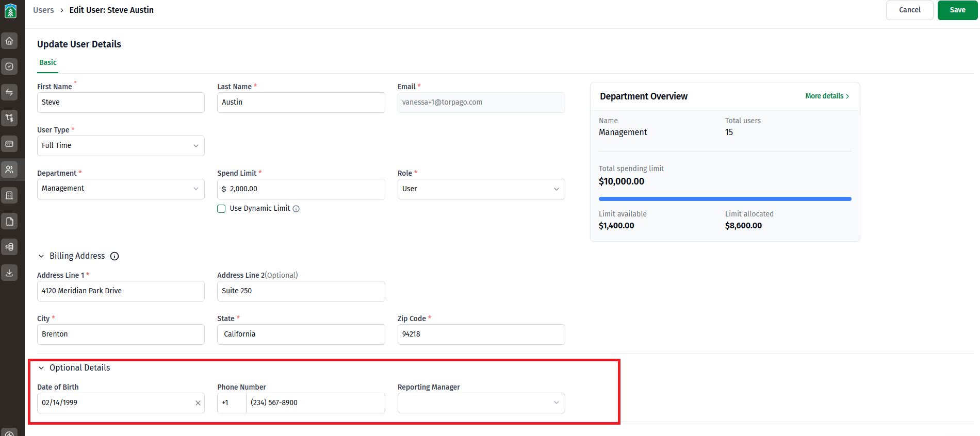Open the cards sidebar icon
Viewport: 980px width, 436px height.
[x=9, y=144]
